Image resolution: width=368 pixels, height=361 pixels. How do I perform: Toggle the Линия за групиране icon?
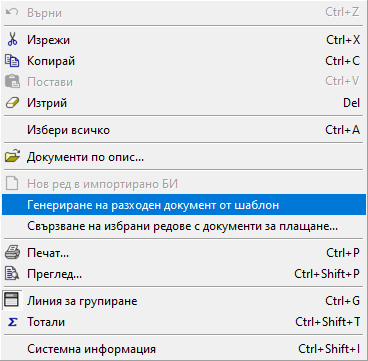pos(12,301)
